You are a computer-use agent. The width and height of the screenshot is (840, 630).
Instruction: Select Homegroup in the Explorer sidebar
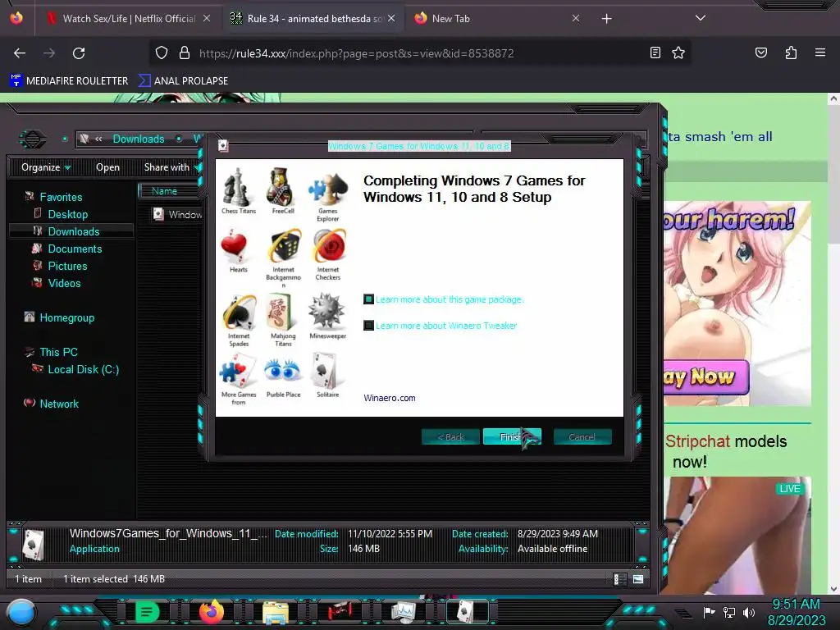click(x=66, y=317)
